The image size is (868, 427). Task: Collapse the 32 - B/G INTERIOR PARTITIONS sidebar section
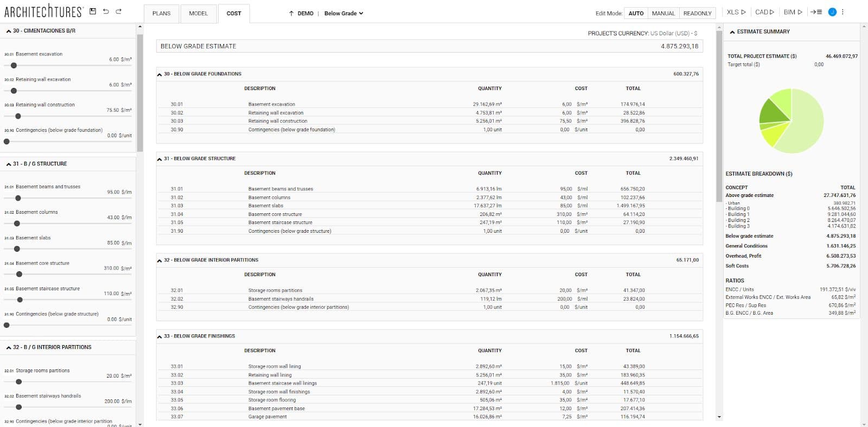click(x=9, y=347)
